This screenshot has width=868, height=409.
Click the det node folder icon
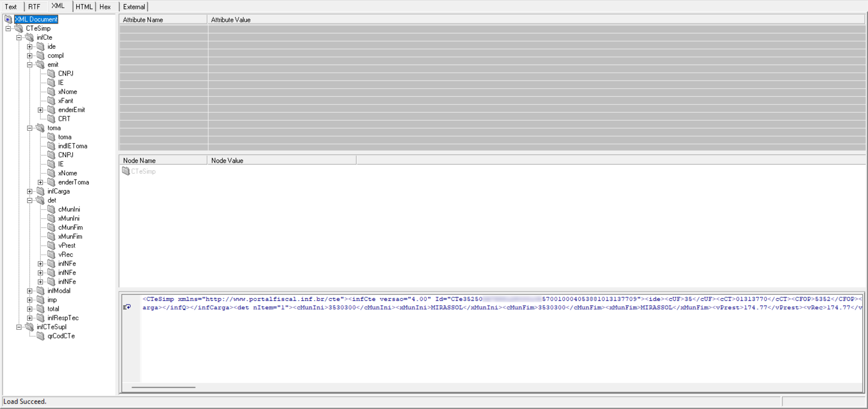tap(41, 200)
